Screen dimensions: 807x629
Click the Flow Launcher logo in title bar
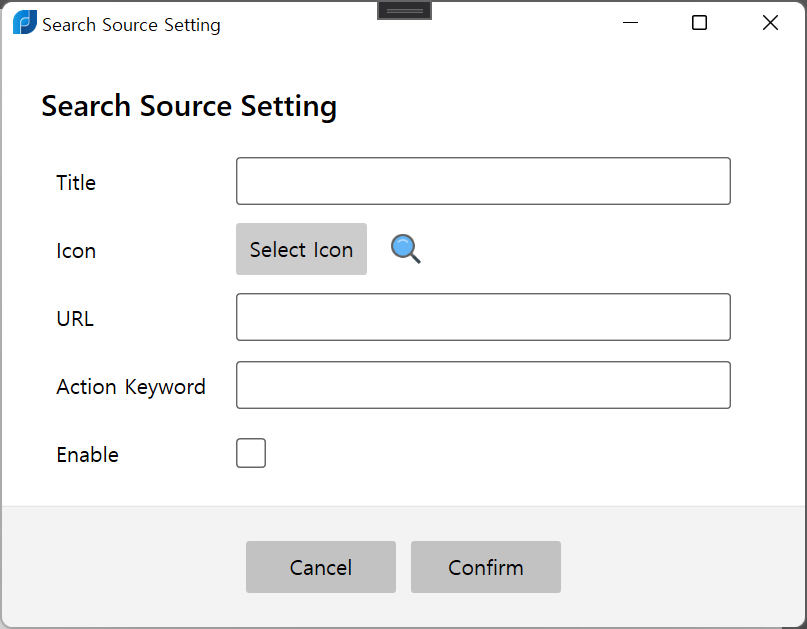25,22
